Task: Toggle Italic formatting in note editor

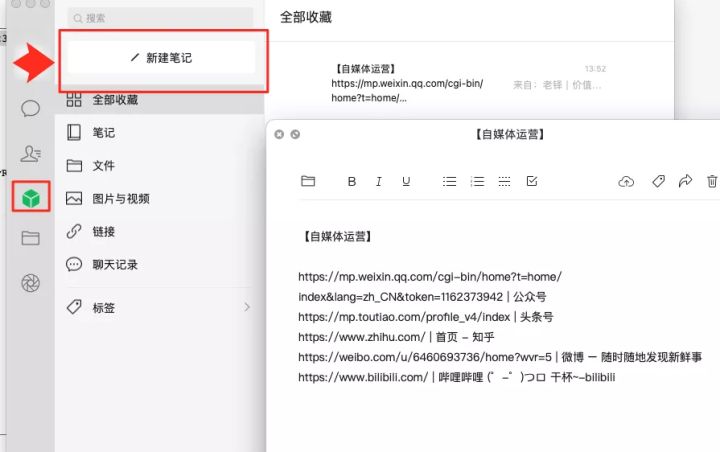Action: (379, 181)
